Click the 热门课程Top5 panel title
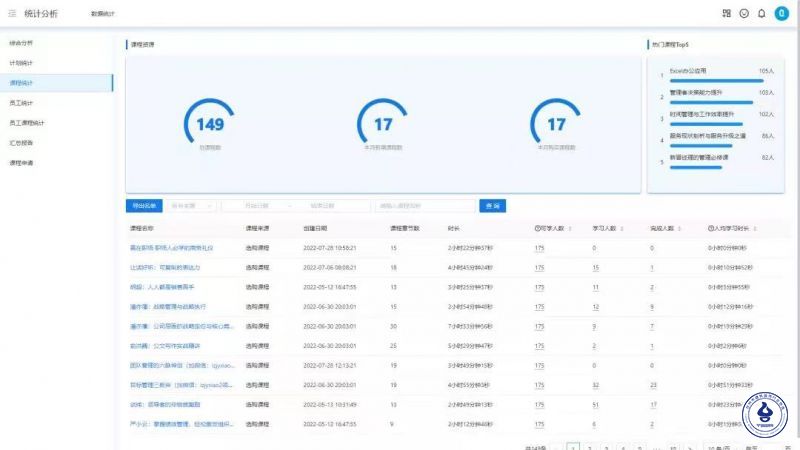800x450 pixels. coord(670,44)
